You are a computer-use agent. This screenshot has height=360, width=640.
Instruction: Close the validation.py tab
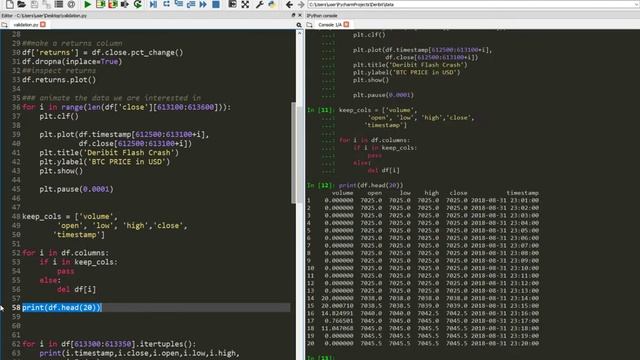(43, 24)
